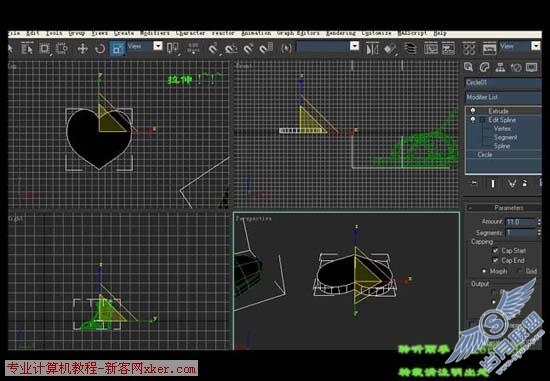Toggle the Cap End checkbox
This screenshot has width=550, height=381.
(x=495, y=260)
